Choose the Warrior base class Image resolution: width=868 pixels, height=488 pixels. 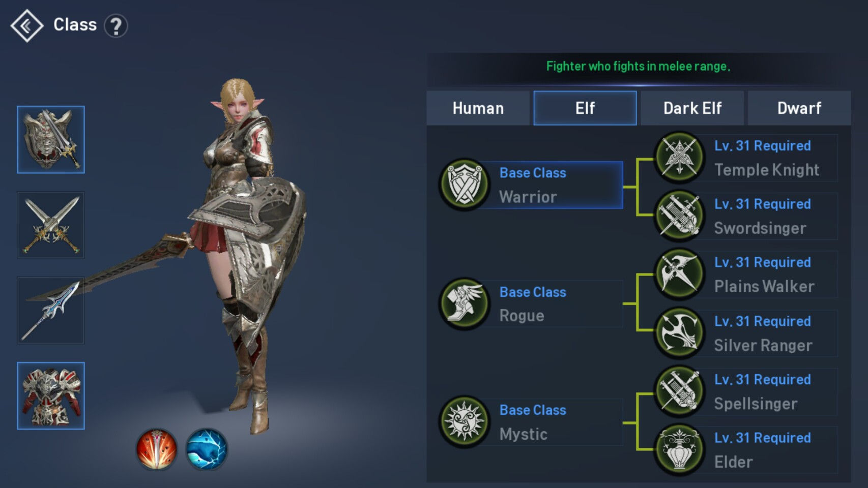(x=531, y=185)
